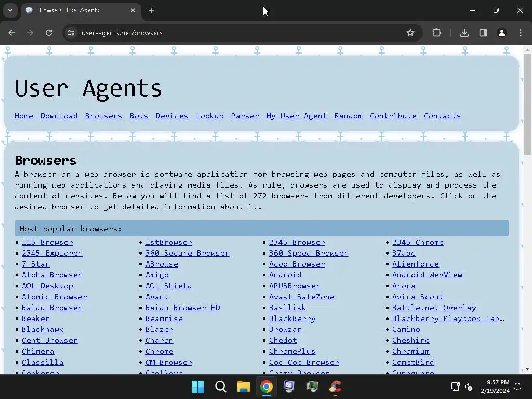Close the Browsers | User Agents tab
This screenshot has width=532, height=399.
pos(133,10)
